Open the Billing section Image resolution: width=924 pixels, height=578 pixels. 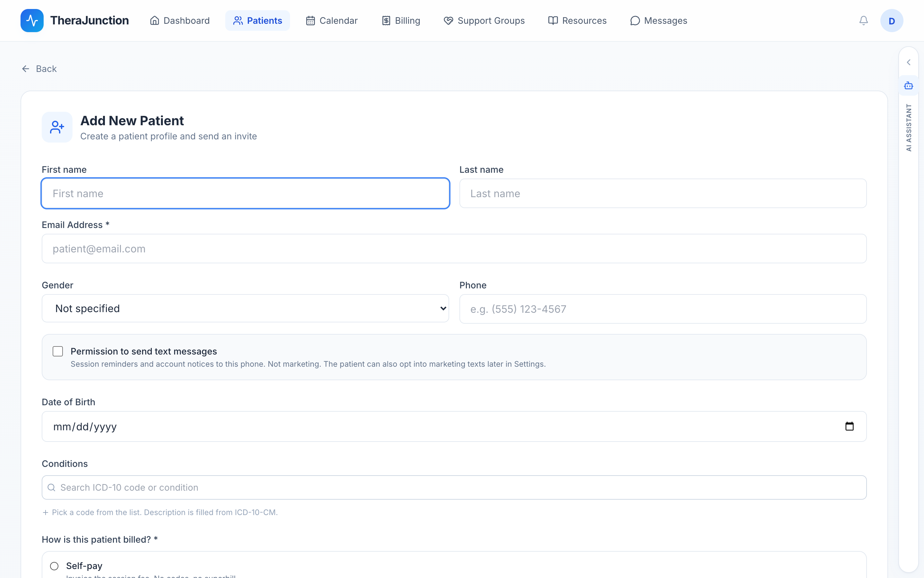(401, 21)
